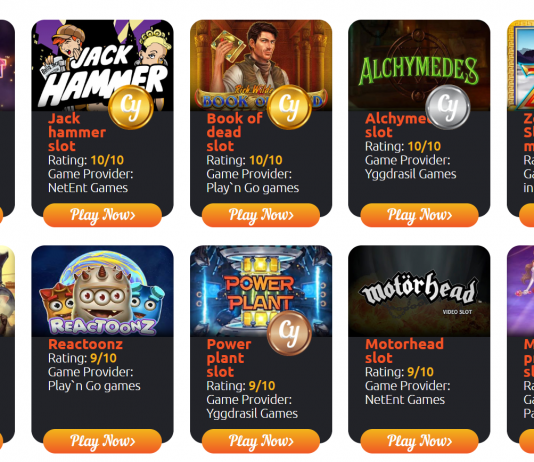Play Now on Book of dead slot card

[x=261, y=215]
